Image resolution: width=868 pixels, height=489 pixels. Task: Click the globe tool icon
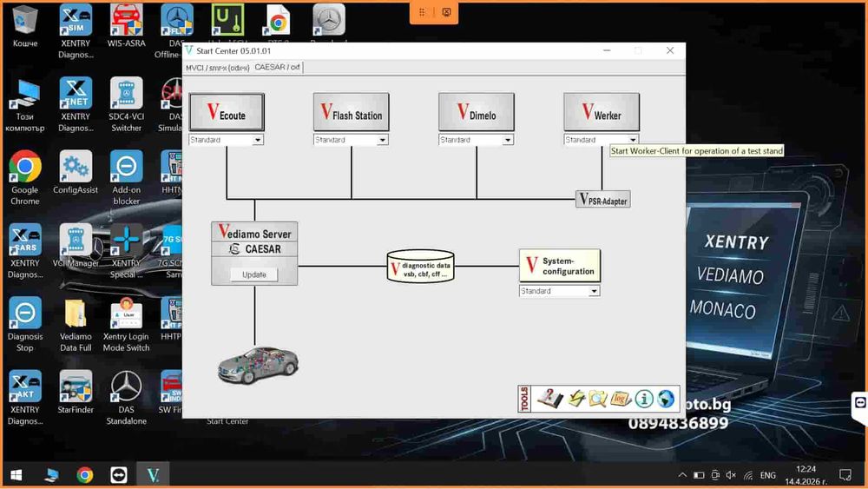click(x=666, y=398)
